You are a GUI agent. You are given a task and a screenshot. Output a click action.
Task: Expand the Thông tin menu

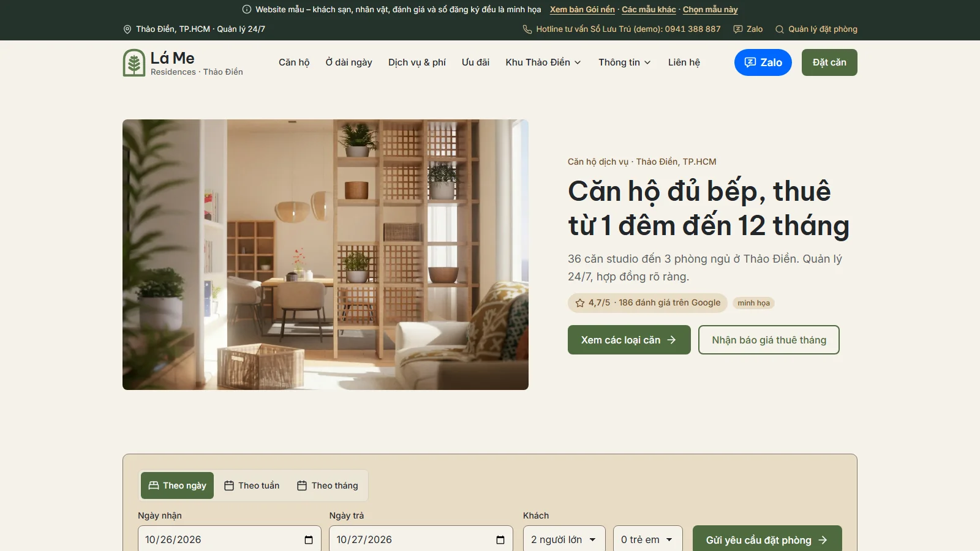(625, 62)
